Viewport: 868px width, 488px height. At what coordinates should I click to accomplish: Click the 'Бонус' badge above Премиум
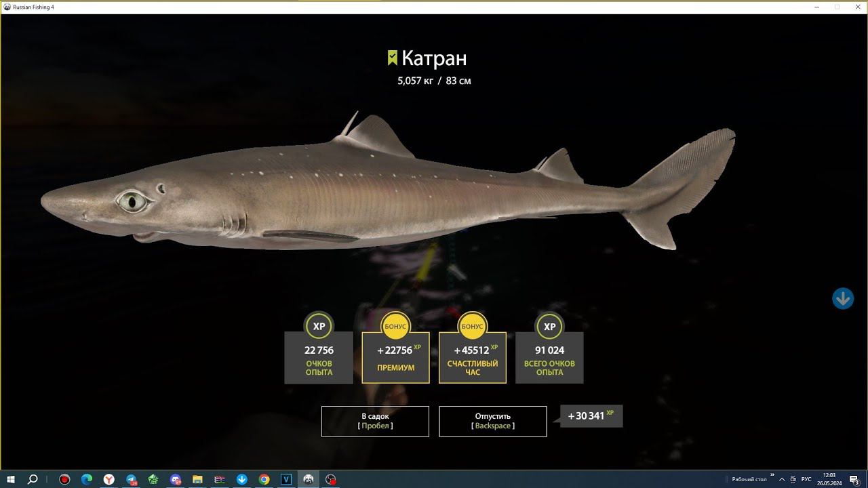(x=395, y=326)
